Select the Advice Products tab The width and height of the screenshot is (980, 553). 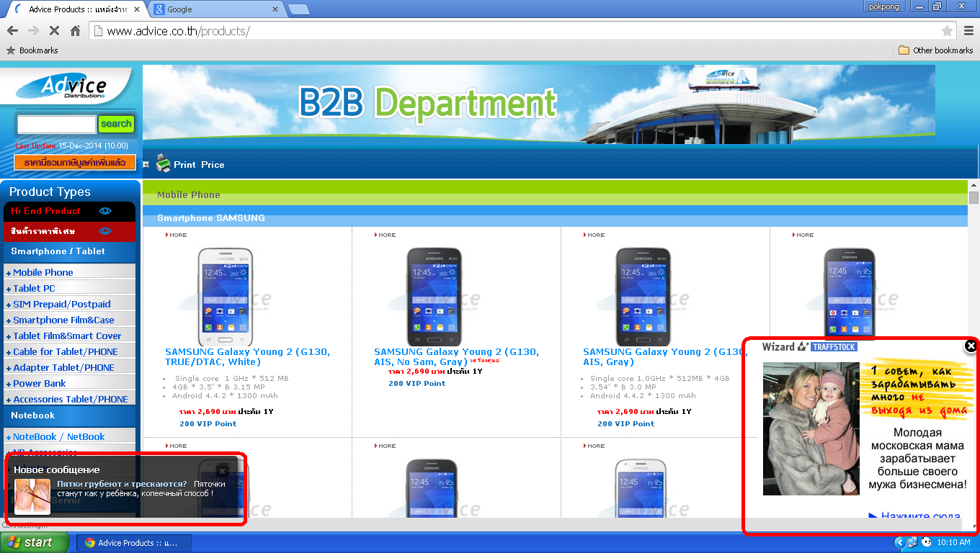[x=76, y=9]
